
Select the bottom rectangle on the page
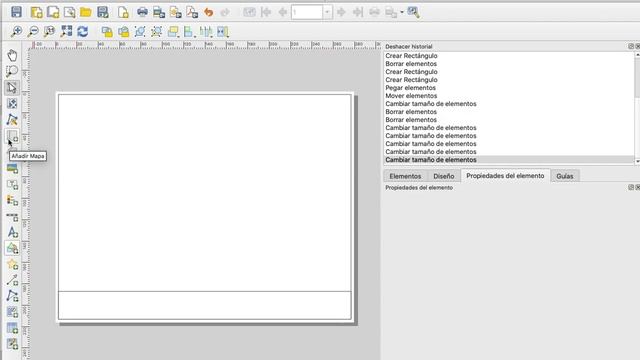(204, 305)
